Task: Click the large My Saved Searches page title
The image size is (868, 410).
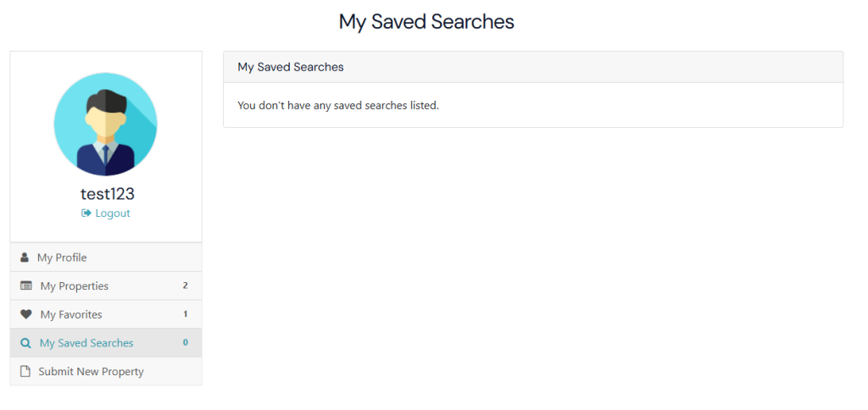Action: [x=426, y=21]
